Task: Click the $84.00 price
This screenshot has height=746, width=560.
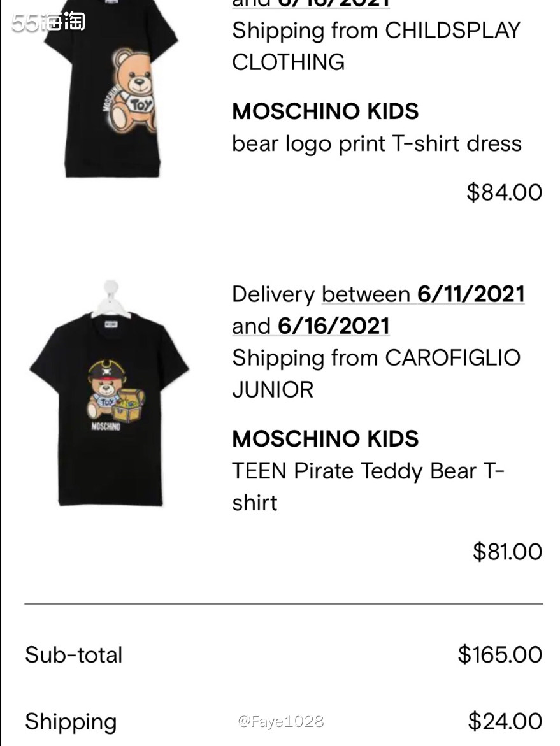Action: point(504,192)
